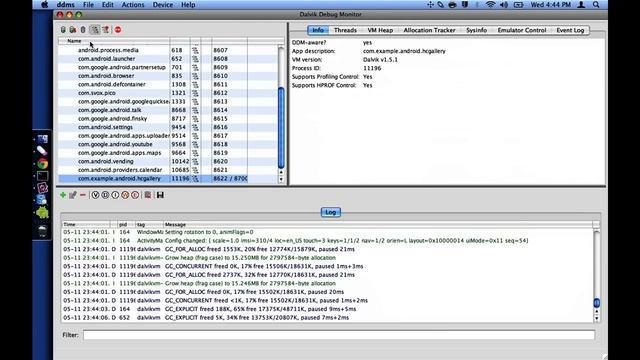This screenshot has height=360, width=640.
Task: Switch to the Emulator Control tab
Action: click(x=522, y=30)
